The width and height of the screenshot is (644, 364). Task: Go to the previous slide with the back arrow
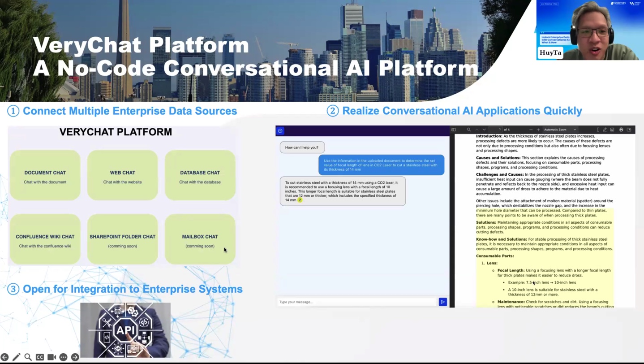[x=4, y=357]
